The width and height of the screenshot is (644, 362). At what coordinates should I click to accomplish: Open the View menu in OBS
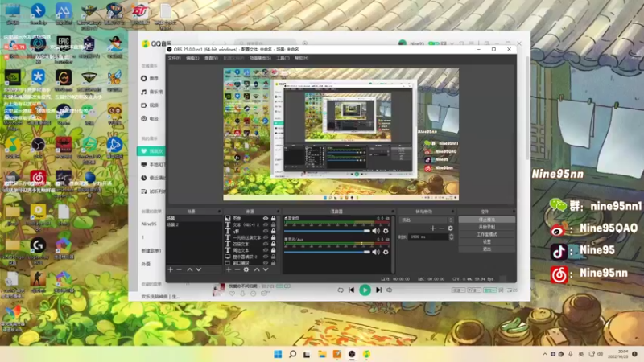[211, 58]
